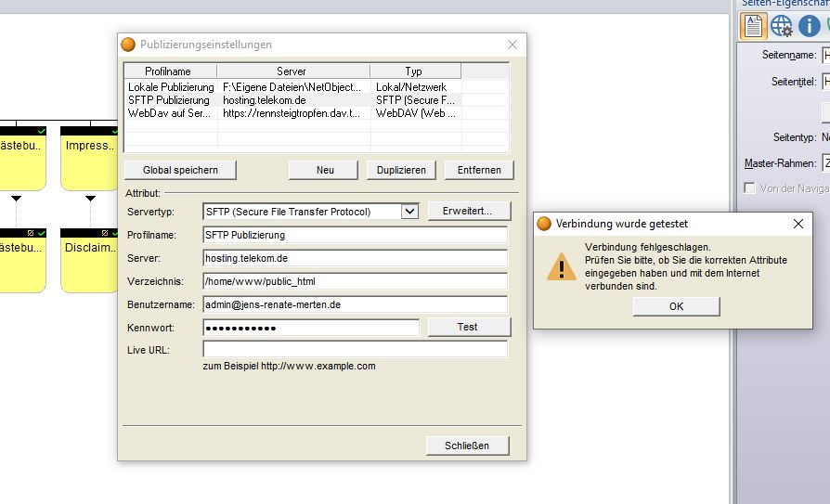Click the green checkmark on the Impress.. page
This screenshot has width=830, height=504.
coord(114,131)
